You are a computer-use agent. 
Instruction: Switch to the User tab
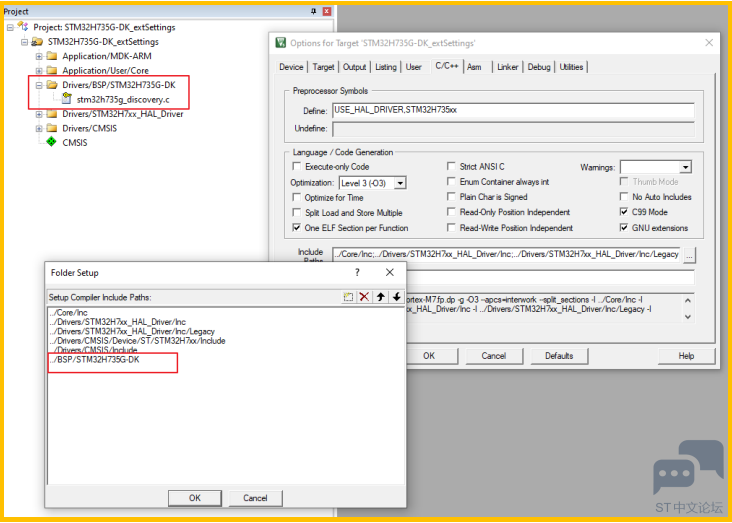pos(413,67)
